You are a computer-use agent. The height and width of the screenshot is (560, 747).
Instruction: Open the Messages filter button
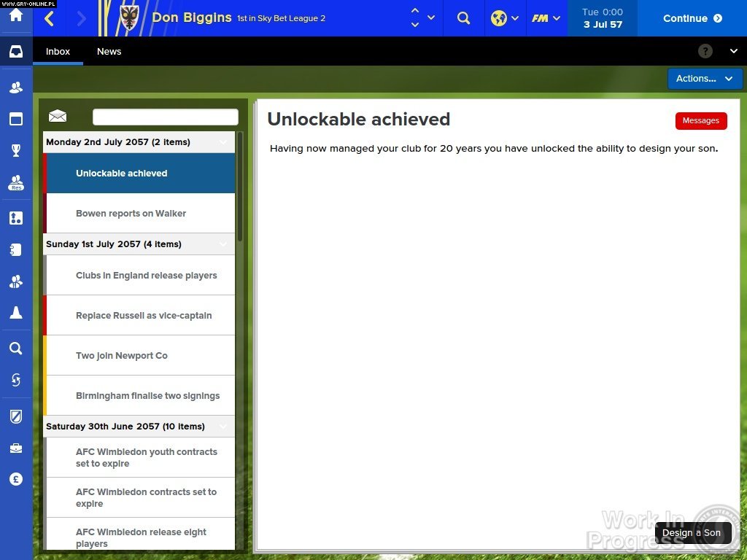(700, 120)
